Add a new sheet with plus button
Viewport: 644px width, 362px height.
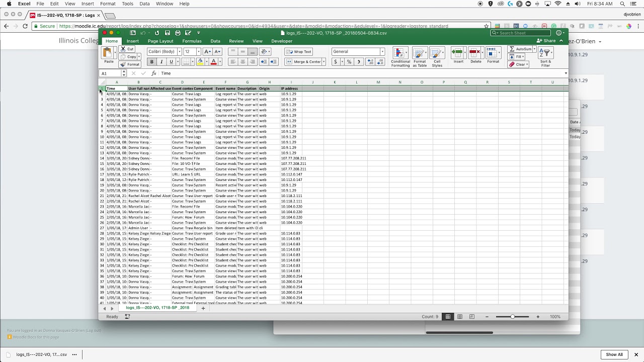[203, 308]
